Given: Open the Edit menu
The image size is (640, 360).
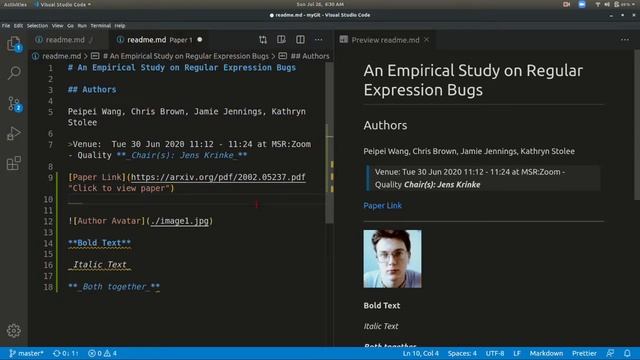Looking at the screenshot, I should [18, 26].
